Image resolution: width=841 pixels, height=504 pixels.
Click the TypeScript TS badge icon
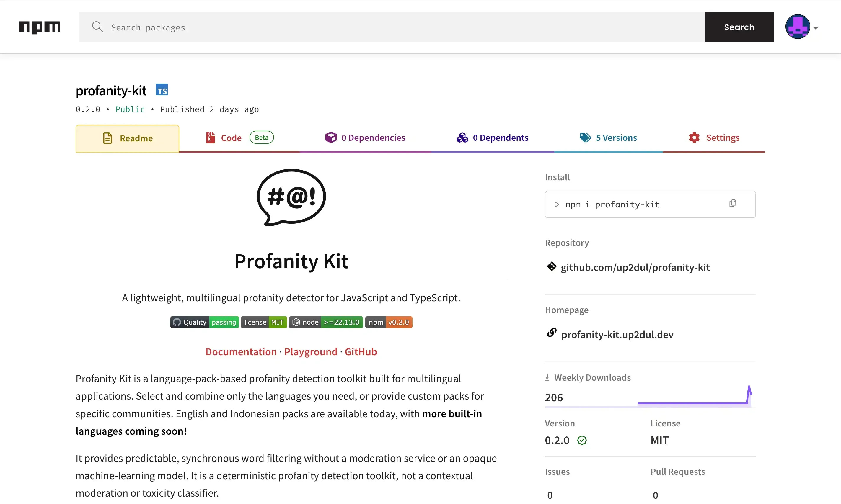(162, 90)
